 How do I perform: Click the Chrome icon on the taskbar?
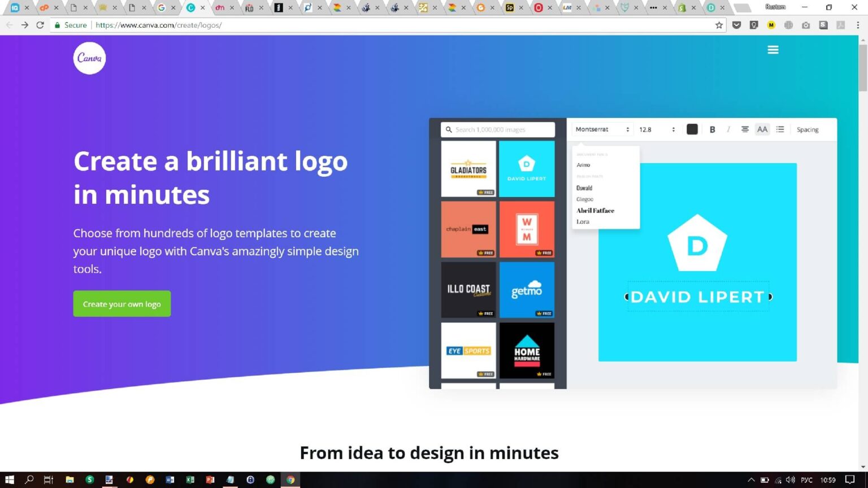[290, 480]
